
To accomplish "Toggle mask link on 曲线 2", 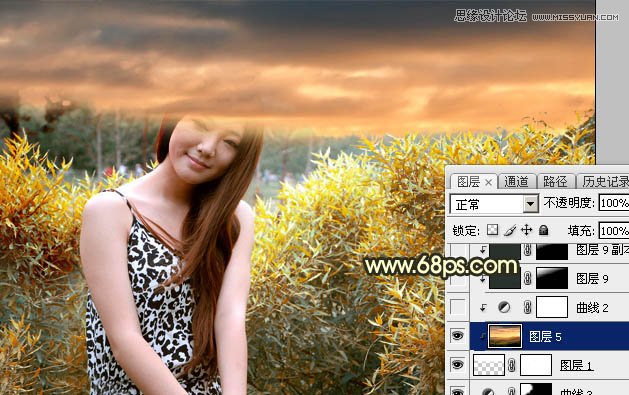I will coord(528,308).
